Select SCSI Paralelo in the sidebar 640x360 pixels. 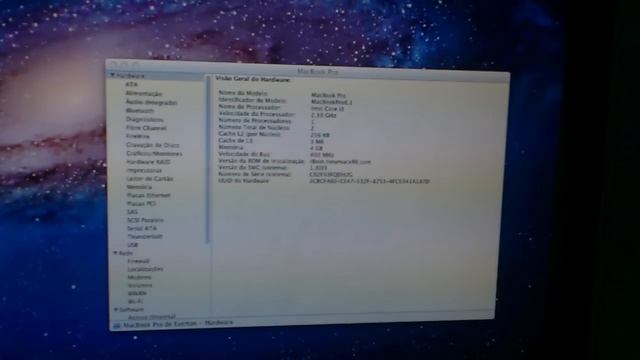click(146, 220)
